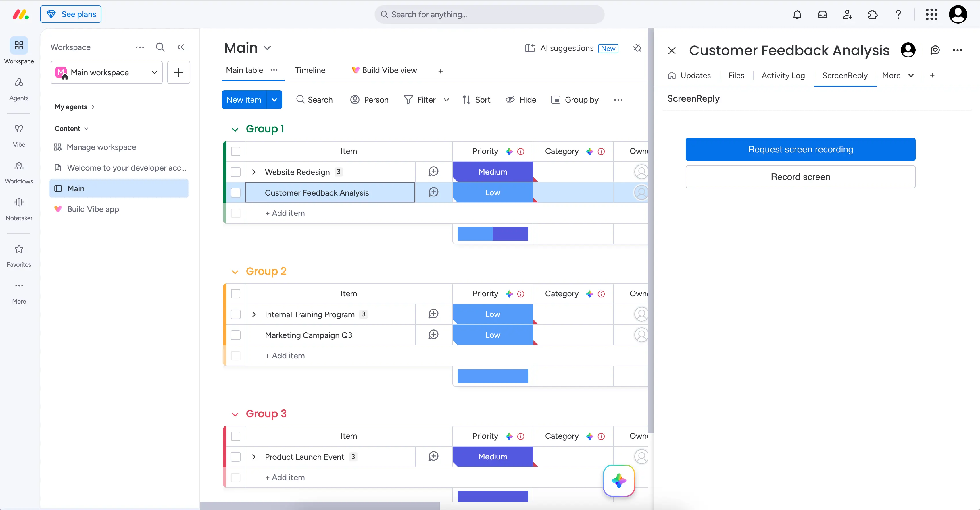This screenshot has height=510, width=980.
Task: Open the item conversation icon in panel header
Action: click(935, 50)
